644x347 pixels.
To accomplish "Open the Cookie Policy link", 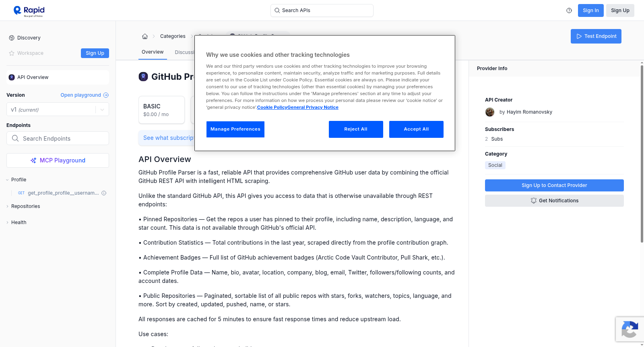I will pos(272,107).
